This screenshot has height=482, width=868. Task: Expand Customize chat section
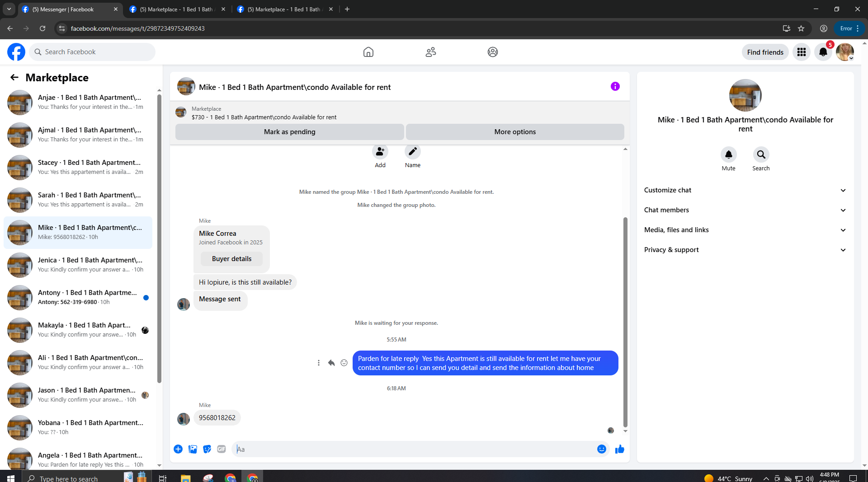click(x=745, y=190)
